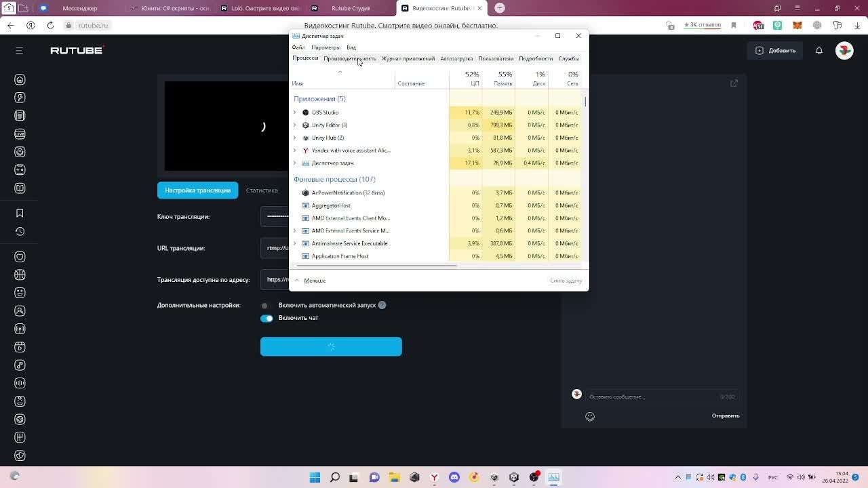Open the bookmark icon in Rutube sidebar
Image resolution: width=868 pixels, height=488 pixels.
coord(20,213)
